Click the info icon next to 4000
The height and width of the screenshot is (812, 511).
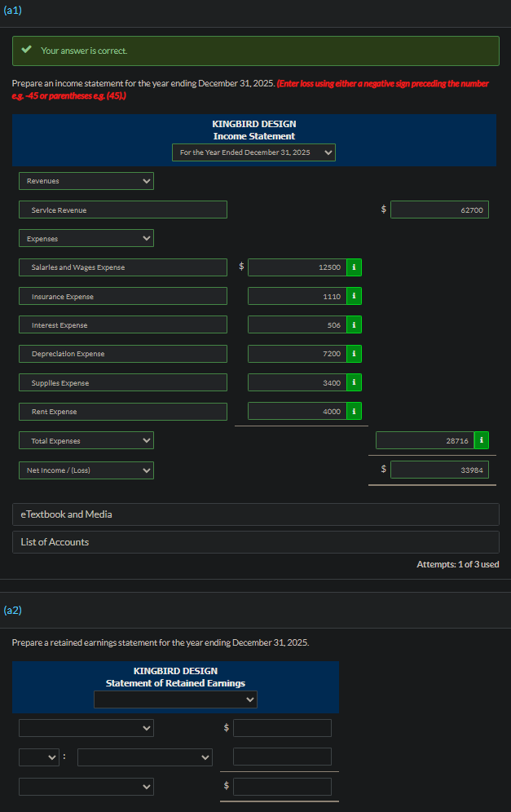pos(354,411)
